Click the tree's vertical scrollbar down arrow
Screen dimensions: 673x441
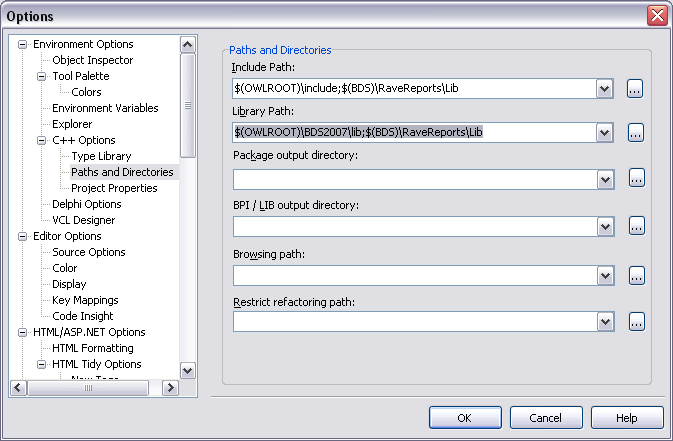[188, 371]
